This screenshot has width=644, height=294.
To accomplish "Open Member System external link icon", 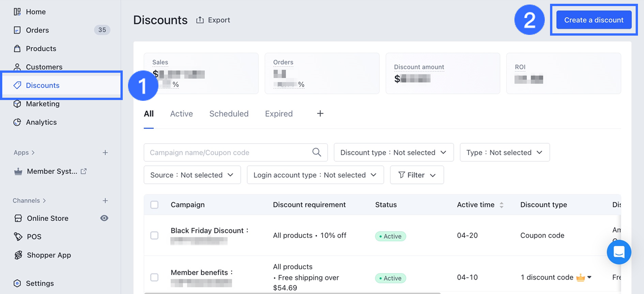I will [x=84, y=171].
